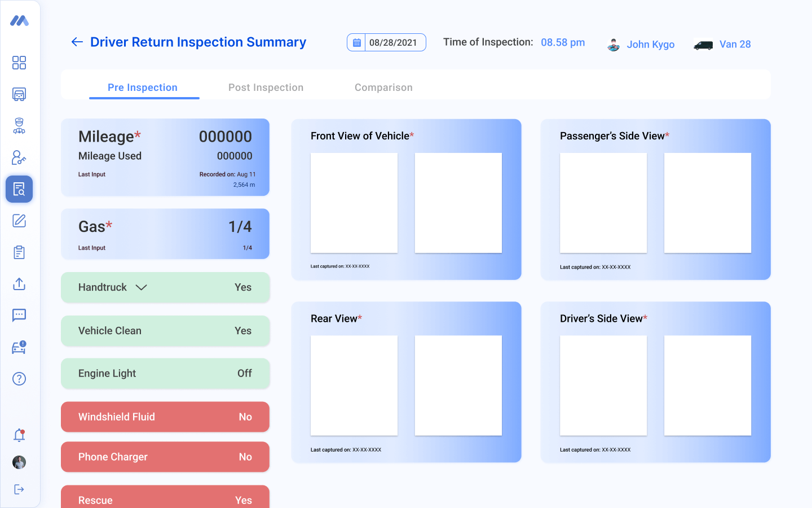Open the chat messages icon in sidebar
Viewport: 812px width, 508px height.
19,315
